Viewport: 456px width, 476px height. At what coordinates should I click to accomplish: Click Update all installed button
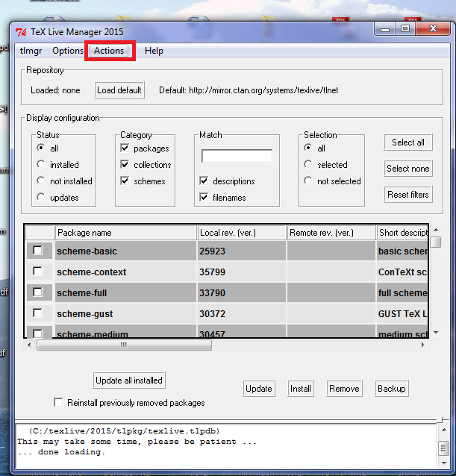pyautogui.click(x=129, y=381)
